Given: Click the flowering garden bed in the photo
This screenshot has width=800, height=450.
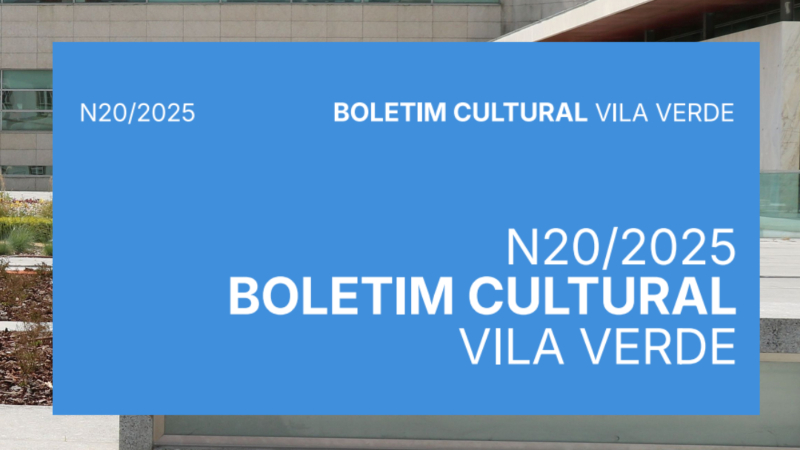Looking at the screenshot, I should click(25, 215).
